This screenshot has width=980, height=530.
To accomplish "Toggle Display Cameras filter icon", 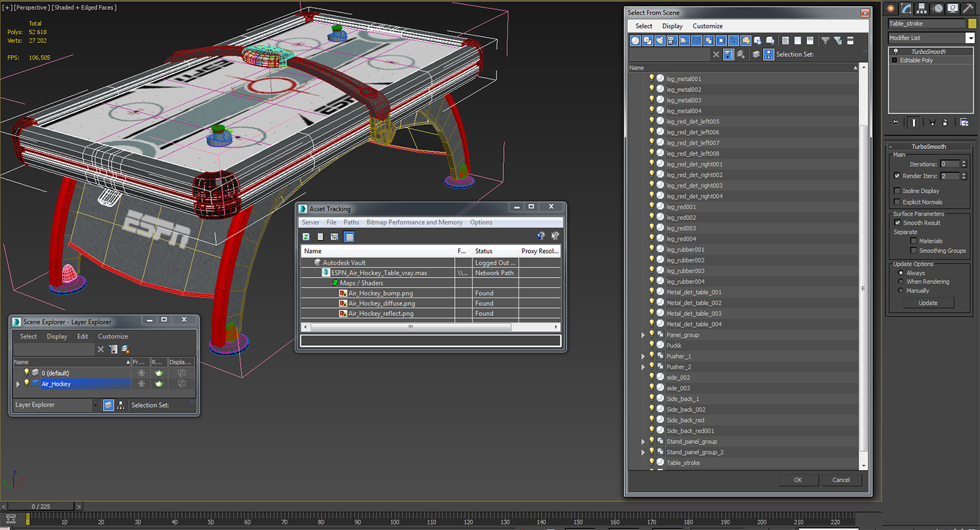I will (x=672, y=41).
